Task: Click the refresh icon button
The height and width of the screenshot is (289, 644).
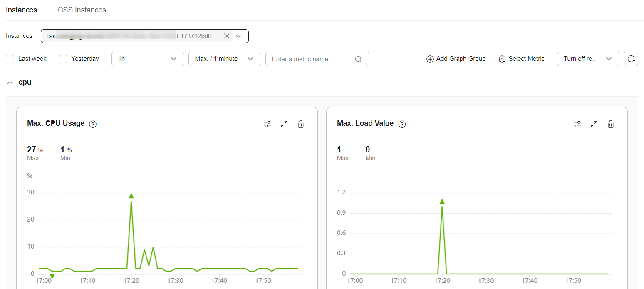Action: point(631,59)
